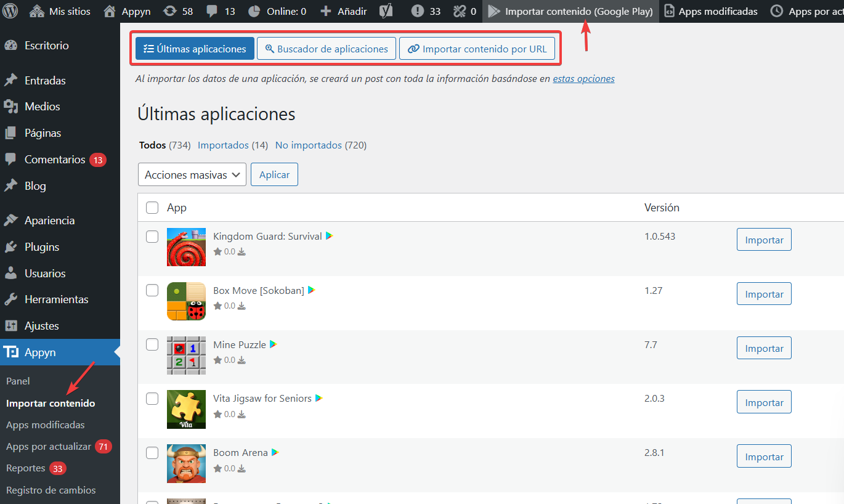Switch to Buscador de aplicaciones tab

[x=326, y=49]
